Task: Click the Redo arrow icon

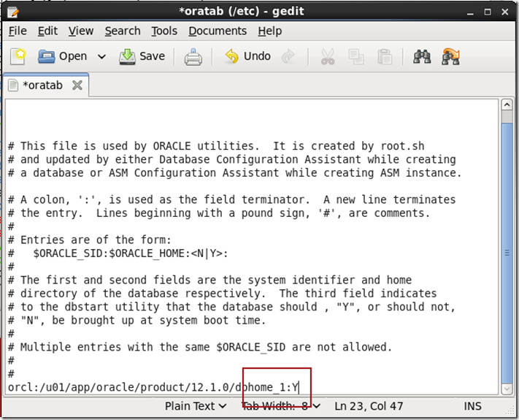Action: point(288,56)
